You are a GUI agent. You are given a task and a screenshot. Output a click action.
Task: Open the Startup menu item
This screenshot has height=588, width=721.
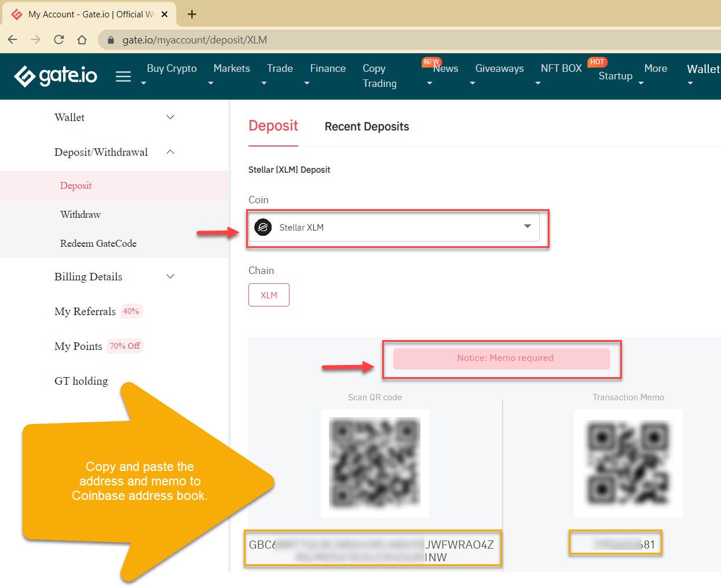615,76
